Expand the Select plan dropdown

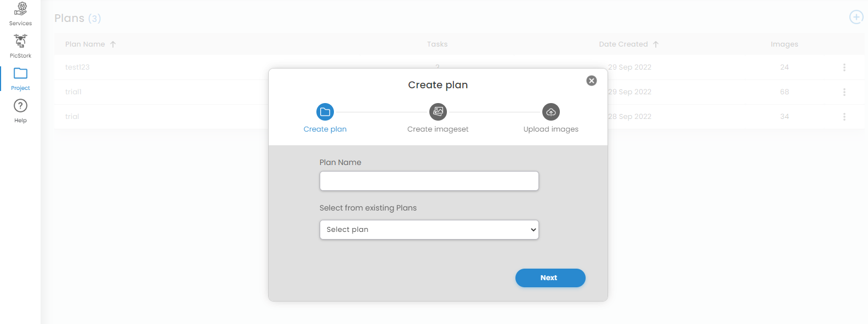(429, 230)
